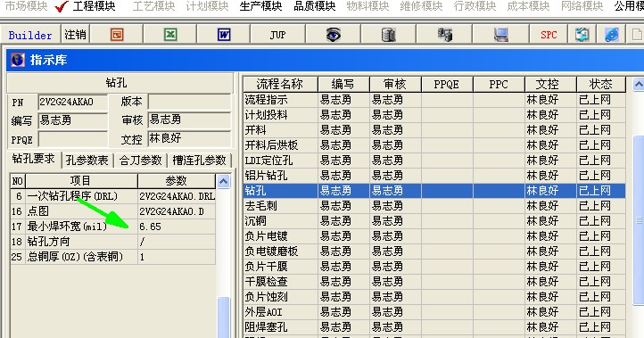Open the 槽连孔参数 tab
The height and width of the screenshot is (338, 644).
pyautogui.click(x=199, y=160)
